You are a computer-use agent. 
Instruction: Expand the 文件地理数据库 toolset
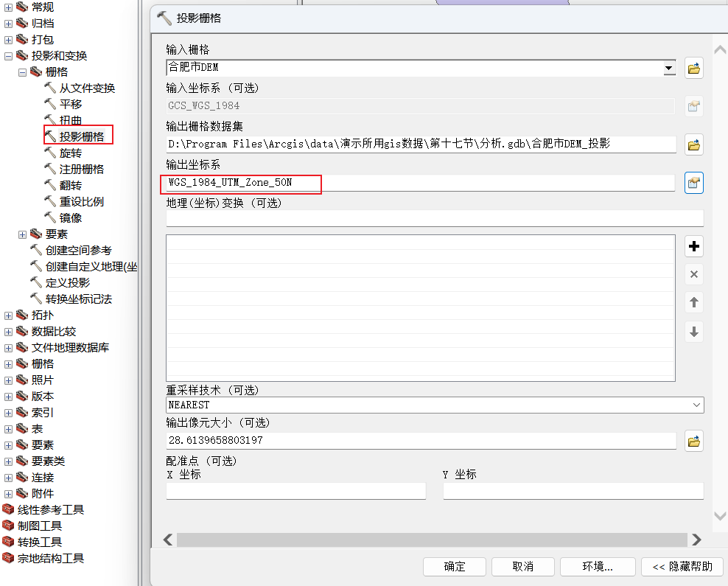8,348
